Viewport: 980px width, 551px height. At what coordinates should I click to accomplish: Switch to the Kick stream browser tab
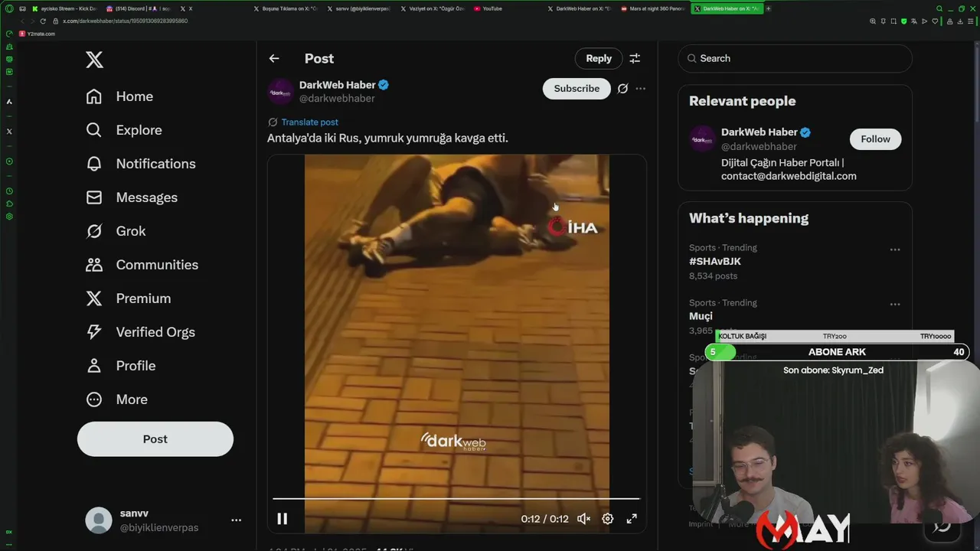click(64, 8)
